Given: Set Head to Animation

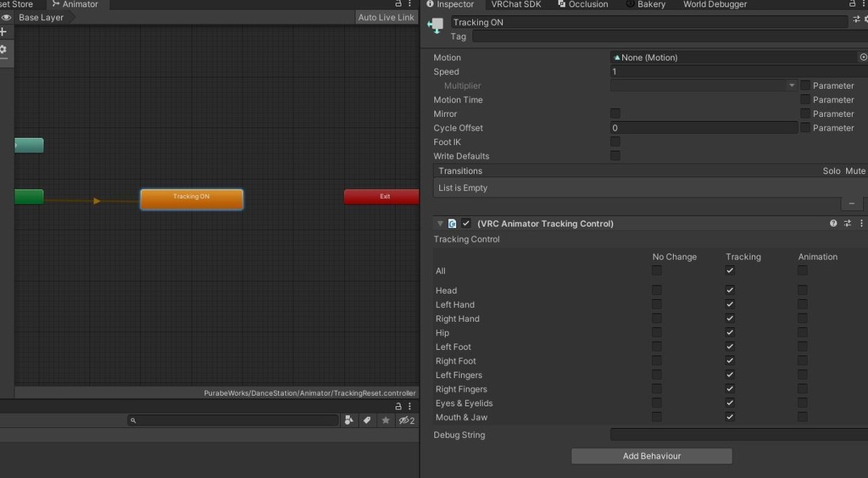Looking at the screenshot, I should pos(802,290).
